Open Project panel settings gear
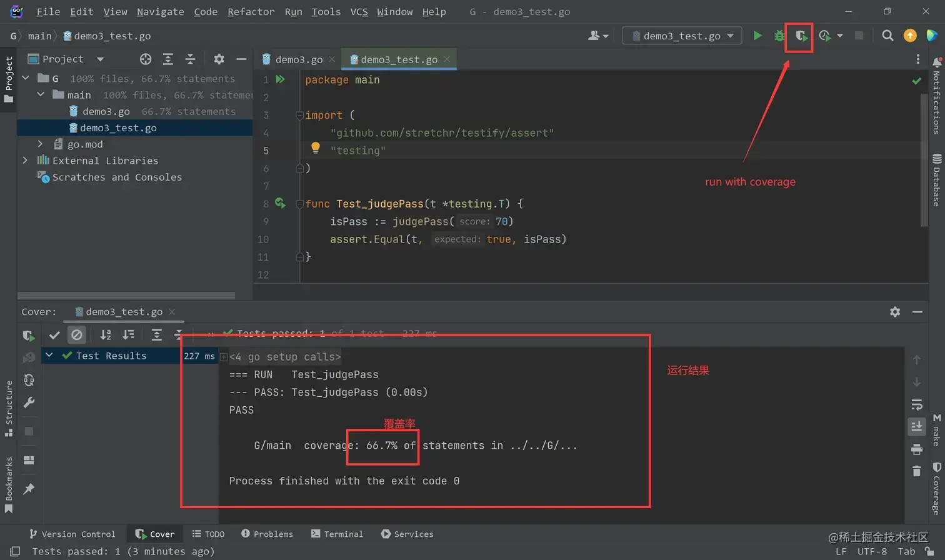Screen dimensions: 945x560 click(x=219, y=59)
